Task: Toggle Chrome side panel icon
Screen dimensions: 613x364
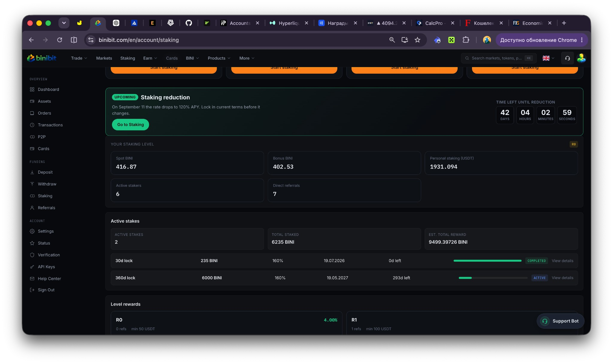Action: pyautogui.click(x=74, y=40)
